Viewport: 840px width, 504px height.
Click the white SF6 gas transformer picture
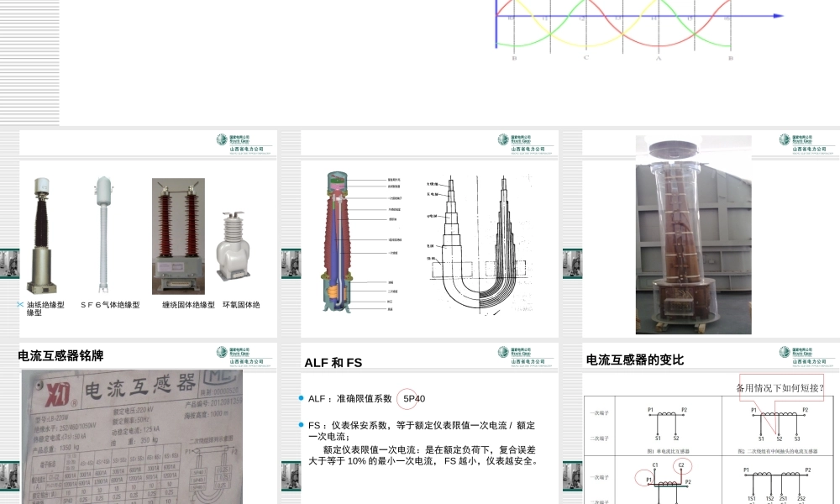pyautogui.click(x=102, y=234)
